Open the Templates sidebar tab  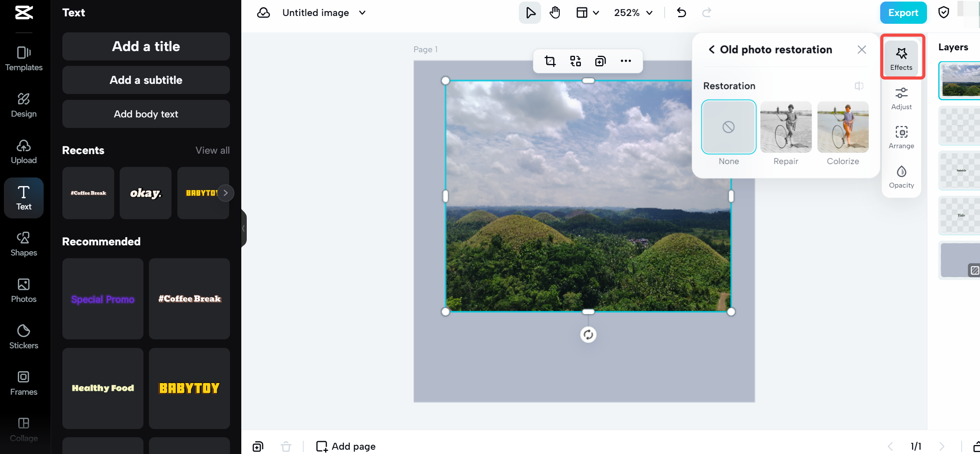click(24, 59)
